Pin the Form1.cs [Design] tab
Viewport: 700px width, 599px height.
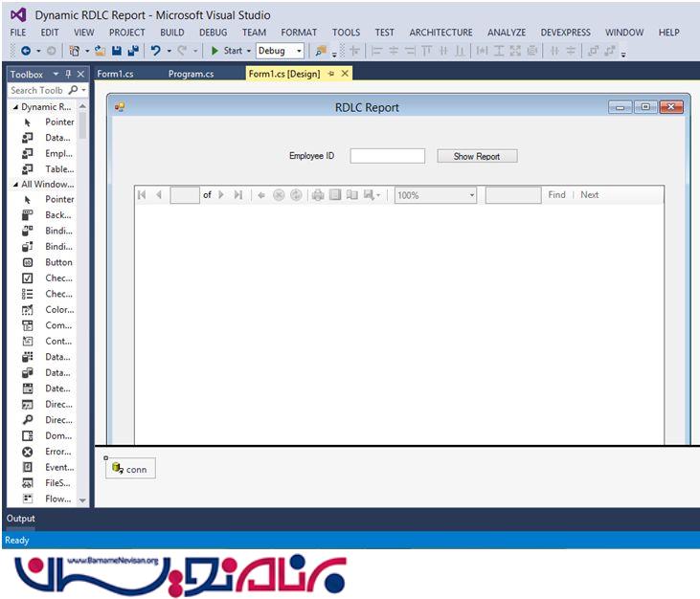tap(331, 74)
